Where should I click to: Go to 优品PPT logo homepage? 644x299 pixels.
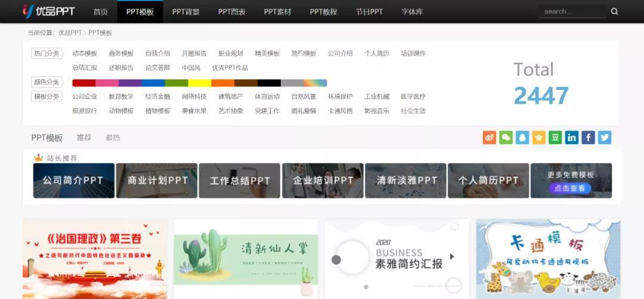point(48,11)
